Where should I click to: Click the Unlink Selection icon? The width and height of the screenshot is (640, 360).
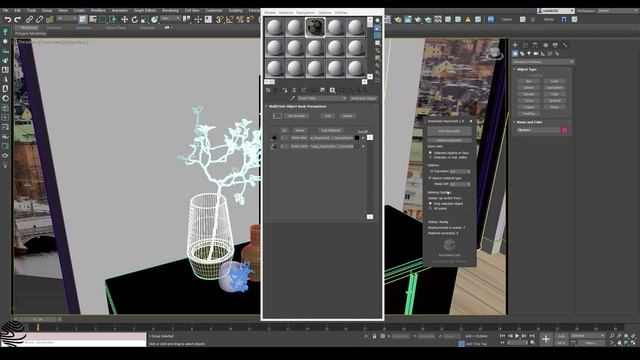point(39,19)
